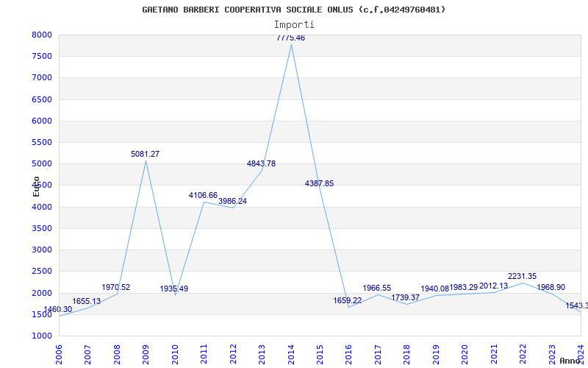Click the data label 3986.24
This screenshot has width=588, height=368.
tap(232, 201)
